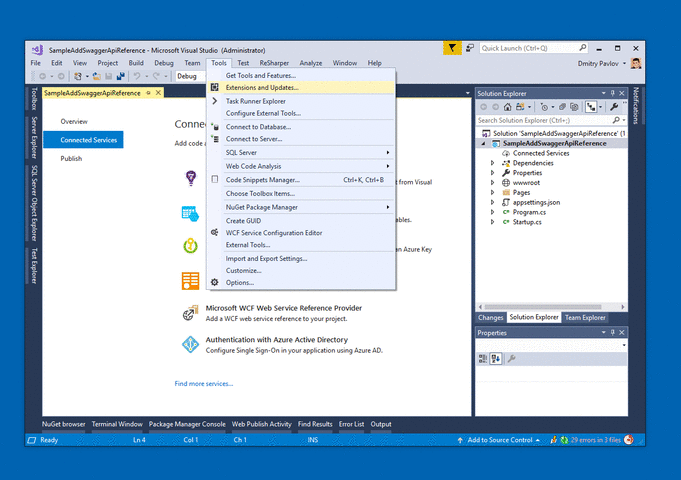Select Extensions and Updates menu entry
Viewport: 681px width, 480px height.
(x=302, y=87)
